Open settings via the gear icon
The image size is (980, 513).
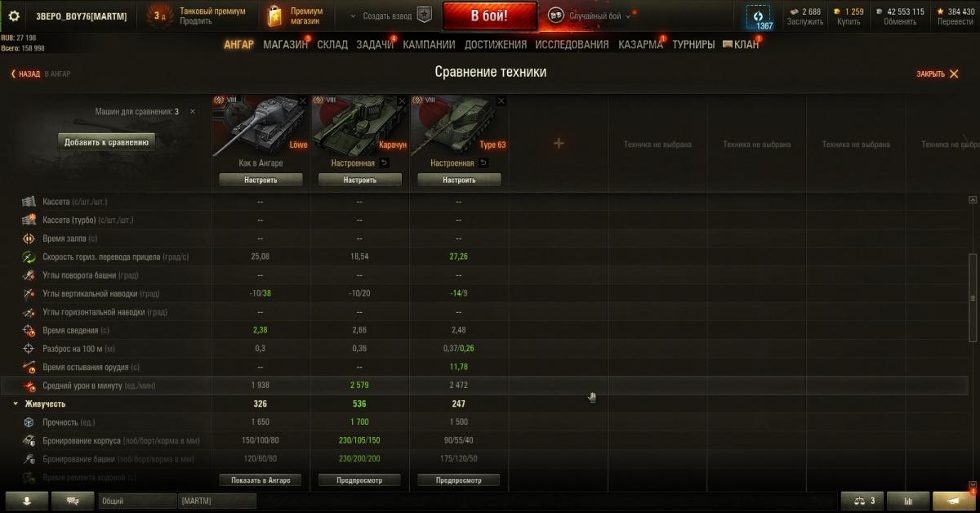(13, 16)
